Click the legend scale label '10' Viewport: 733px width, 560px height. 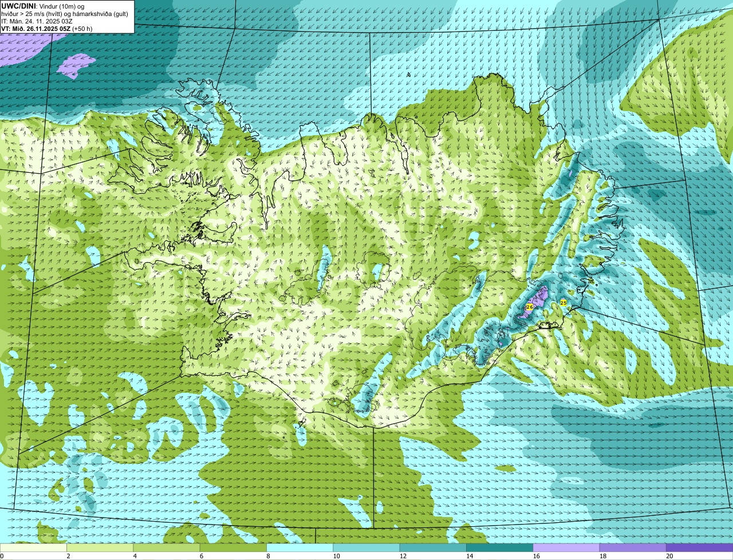tap(336, 556)
